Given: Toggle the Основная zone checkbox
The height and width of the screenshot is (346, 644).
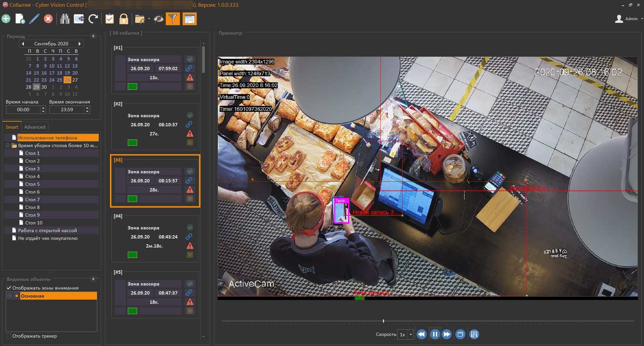Looking at the screenshot, I should click(x=17, y=296).
